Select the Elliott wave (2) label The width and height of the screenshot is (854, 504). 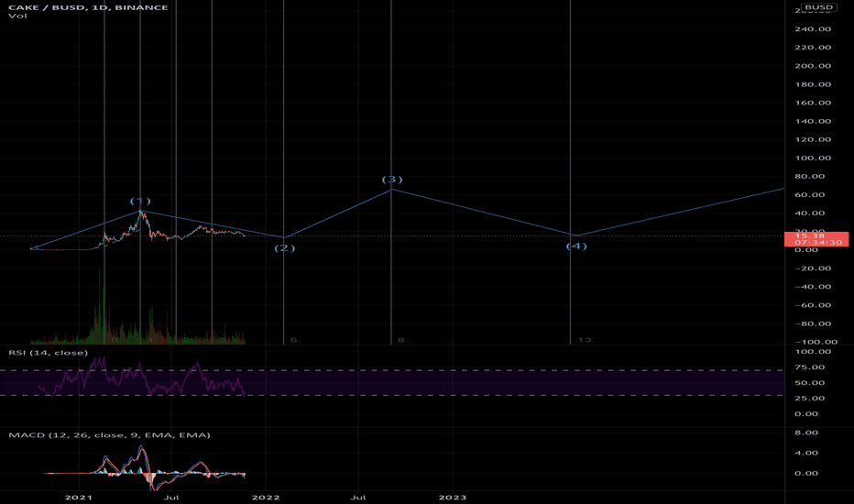284,248
